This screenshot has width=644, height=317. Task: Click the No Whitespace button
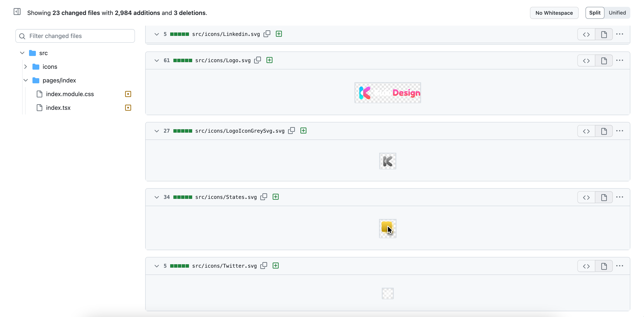[554, 13]
